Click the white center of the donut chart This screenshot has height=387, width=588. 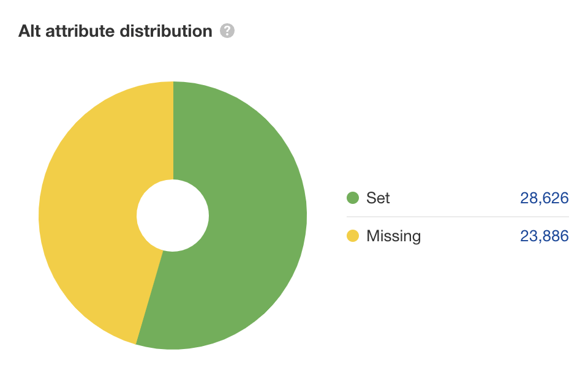click(x=173, y=216)
